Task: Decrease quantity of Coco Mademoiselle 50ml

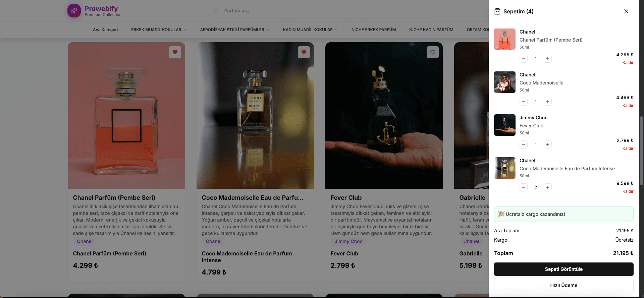Action: (x=524, y=102)
